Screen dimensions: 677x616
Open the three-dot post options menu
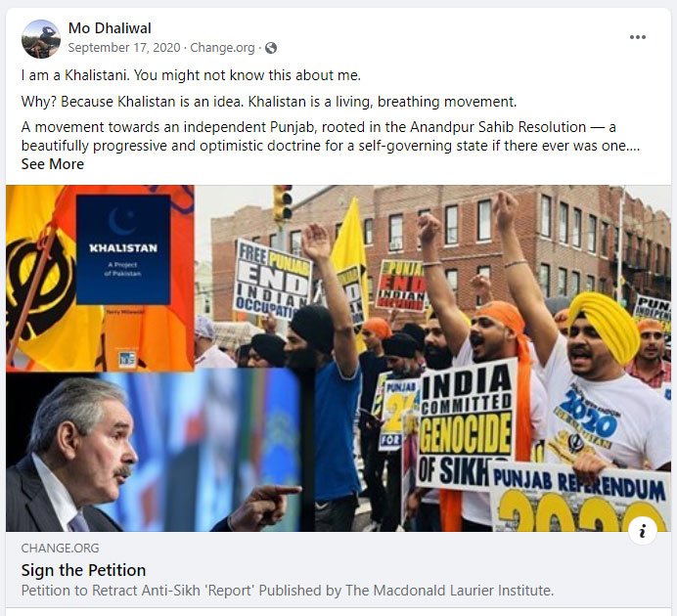(x=637, y=37)
